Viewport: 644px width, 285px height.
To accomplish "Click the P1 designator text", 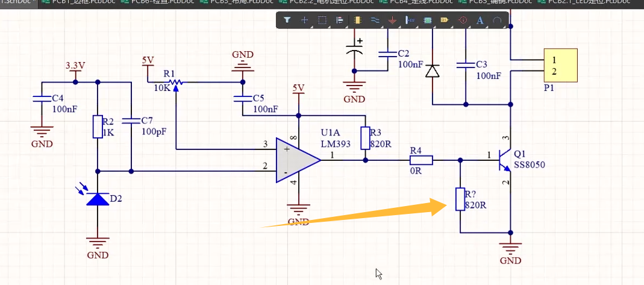I will 549,87.
